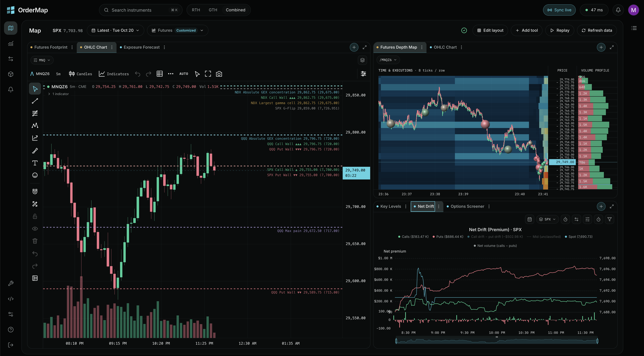Open notifications bell in top bar
644x356 pixels.
click(618, 10)
